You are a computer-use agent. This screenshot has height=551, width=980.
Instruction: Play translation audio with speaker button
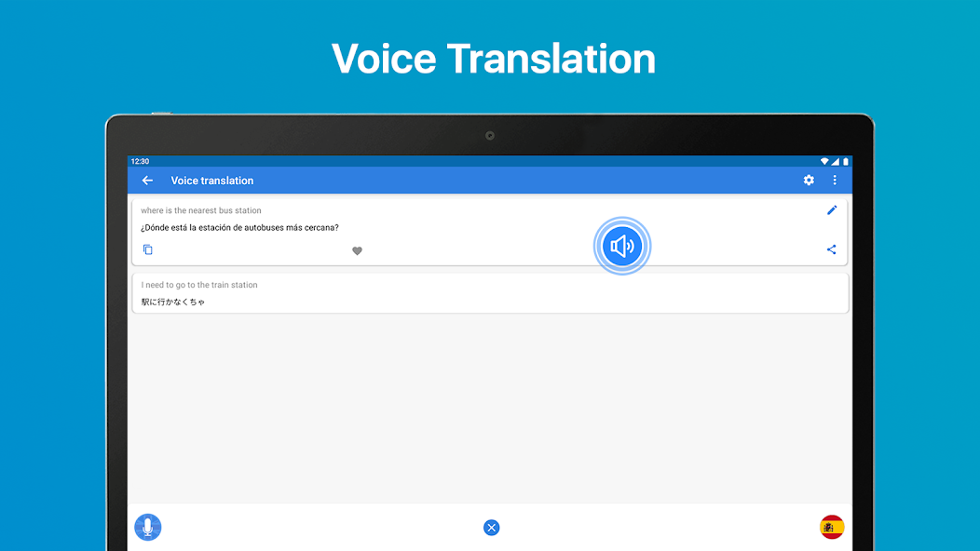(621, 247)
